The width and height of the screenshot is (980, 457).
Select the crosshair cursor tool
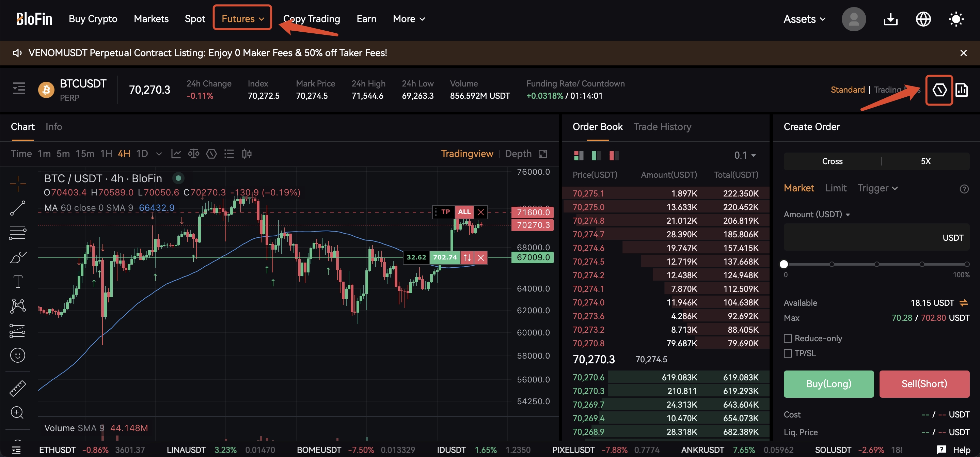[18, 184]
